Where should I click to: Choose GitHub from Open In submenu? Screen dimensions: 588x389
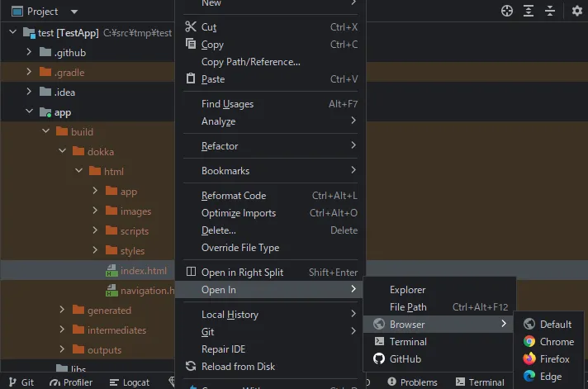(x=405, y=359)
